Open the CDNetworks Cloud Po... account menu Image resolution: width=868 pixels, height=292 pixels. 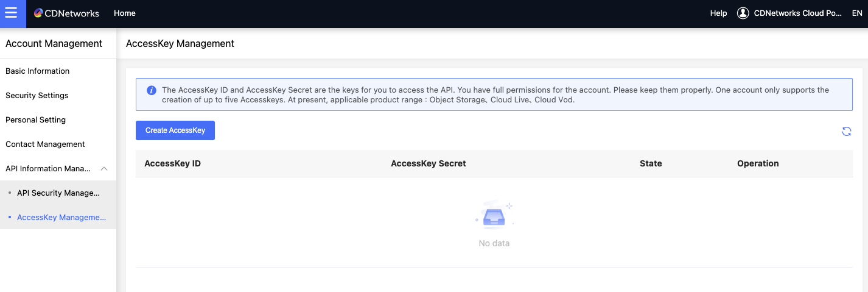click(797, 13)
